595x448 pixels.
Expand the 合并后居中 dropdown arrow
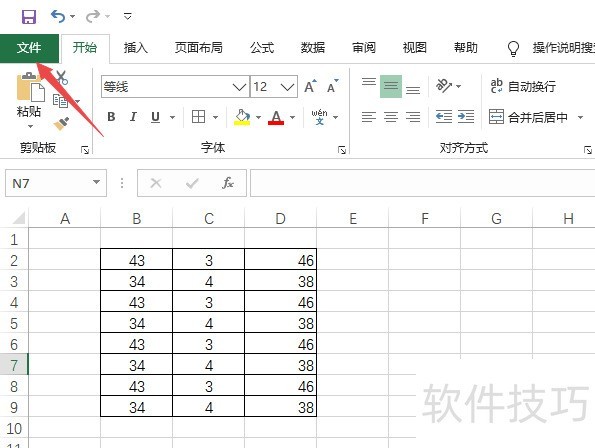coord(580,117)
